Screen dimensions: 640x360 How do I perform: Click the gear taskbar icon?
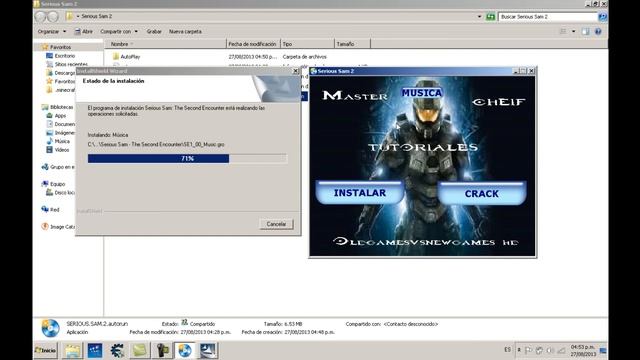coord(117,351)
